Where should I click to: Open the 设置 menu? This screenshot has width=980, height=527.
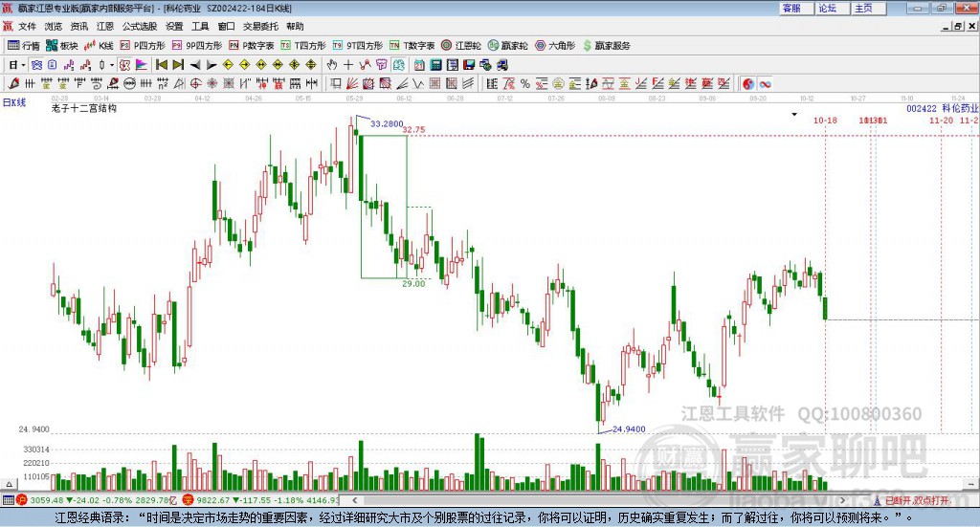[x=174, y=26]
